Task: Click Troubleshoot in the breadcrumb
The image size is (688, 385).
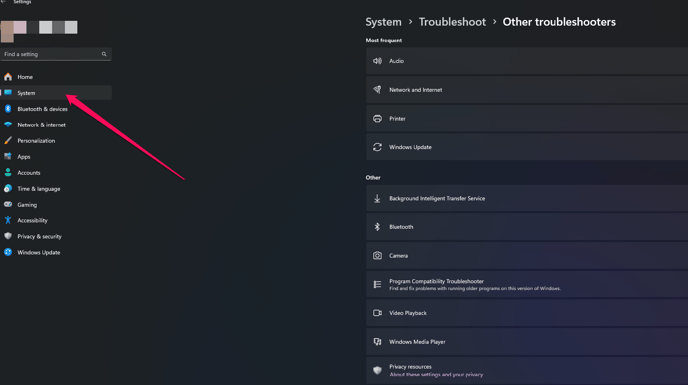Action: [x=452, y=22]
